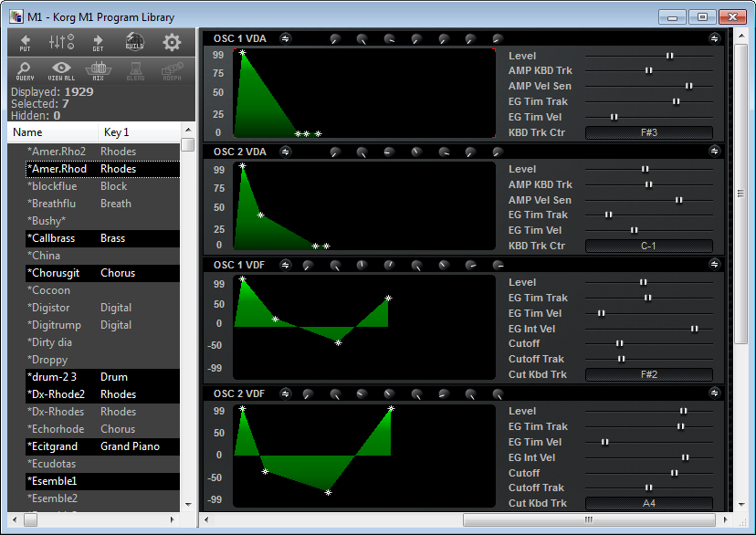Click right-side collapse icon of OSC 1 VDA
Viewport: 756px width, 535px height.
pyautogui.click(x=715, y=38)
